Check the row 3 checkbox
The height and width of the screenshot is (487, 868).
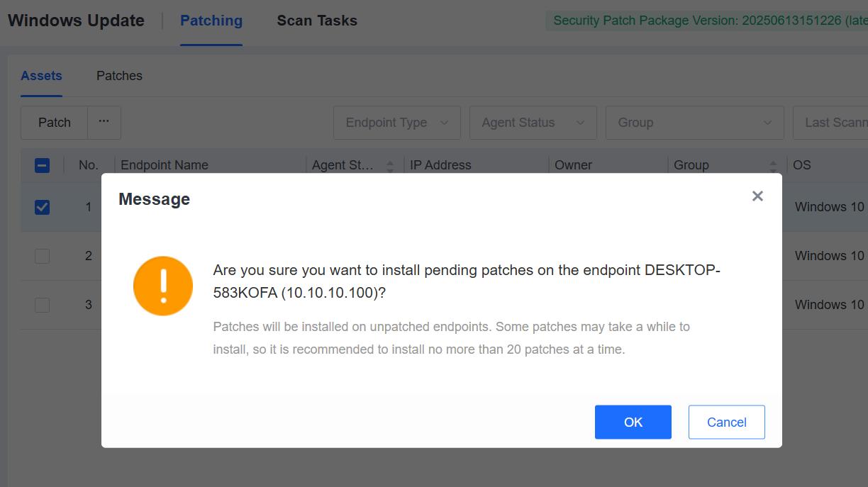[42, 305]
